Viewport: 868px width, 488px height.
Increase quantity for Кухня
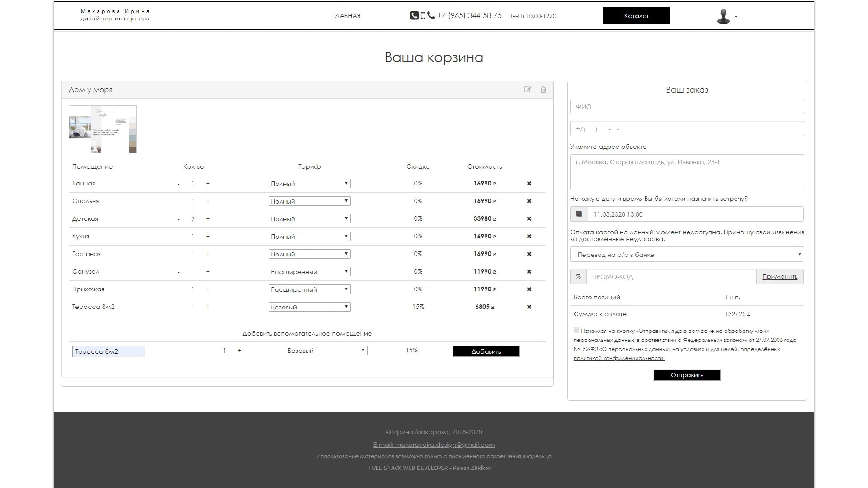tap(208, 237)
